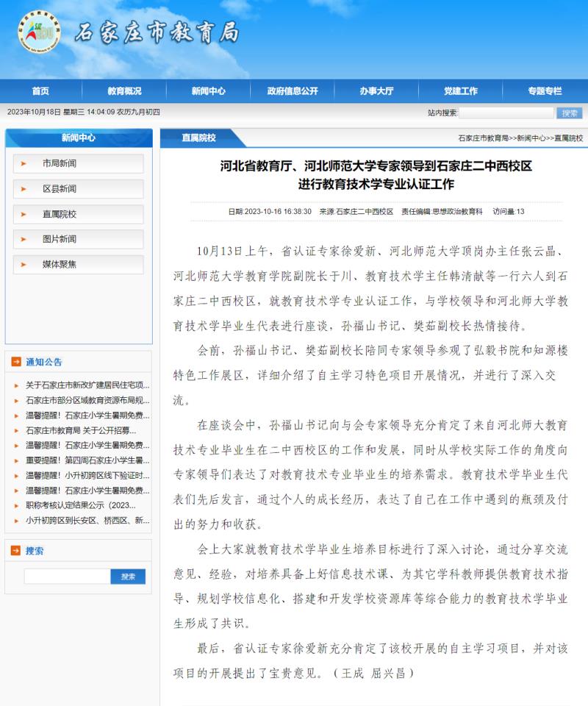This screenshot has width=588, height=706.
Task: Open the 首页 navigation tab
Action: click(40, 91)
